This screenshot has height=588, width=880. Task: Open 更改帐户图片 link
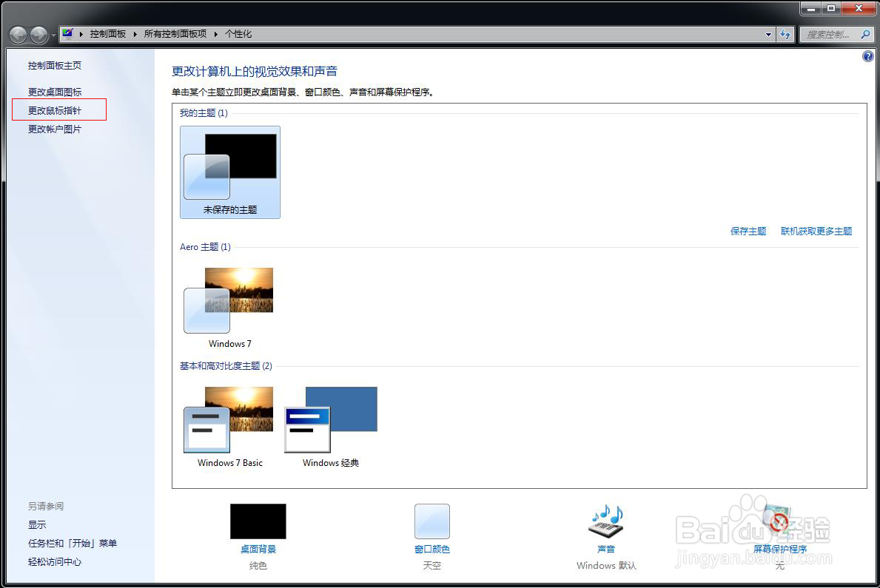(55, 129)
